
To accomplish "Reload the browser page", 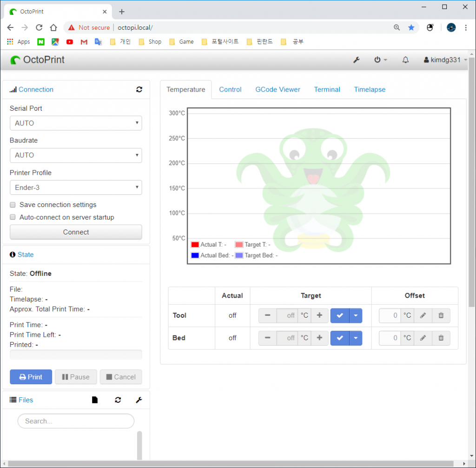I will coord(39,27).
